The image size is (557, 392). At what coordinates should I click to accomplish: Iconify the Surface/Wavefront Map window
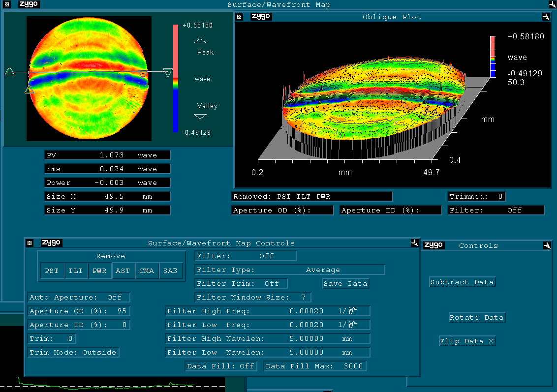(x=552, y=4)
